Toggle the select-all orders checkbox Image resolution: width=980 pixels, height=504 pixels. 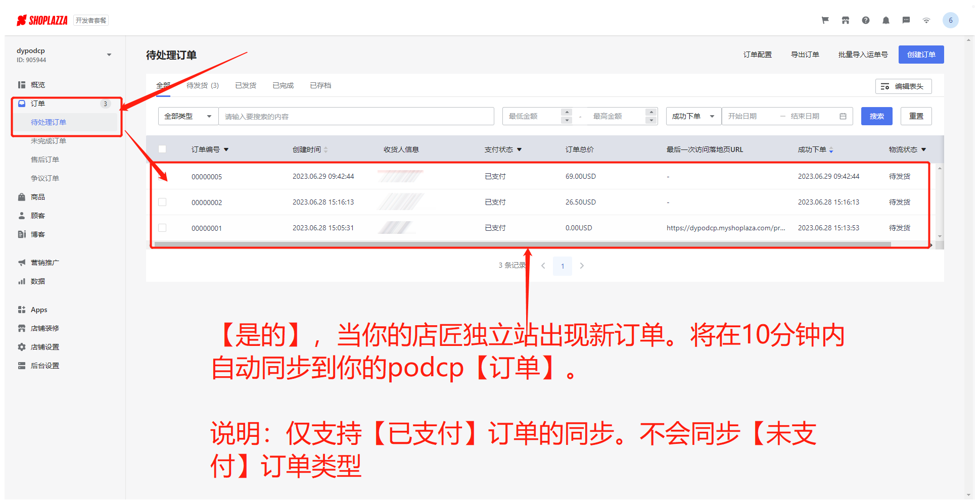tap(162, 149)
